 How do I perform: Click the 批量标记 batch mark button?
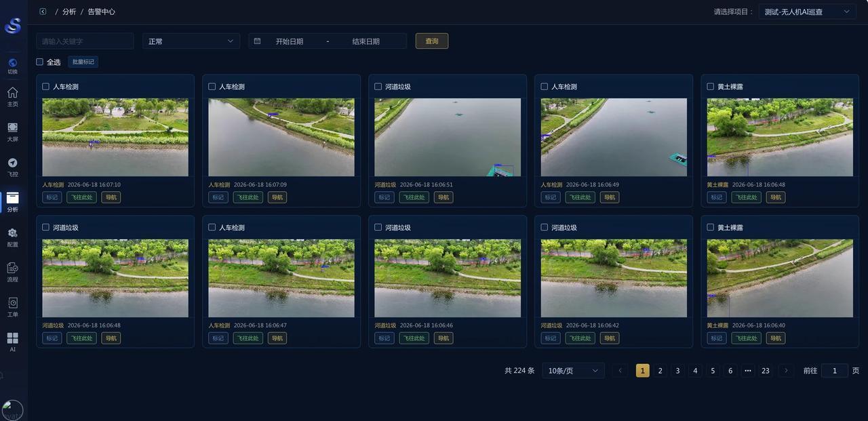[83, 62]
